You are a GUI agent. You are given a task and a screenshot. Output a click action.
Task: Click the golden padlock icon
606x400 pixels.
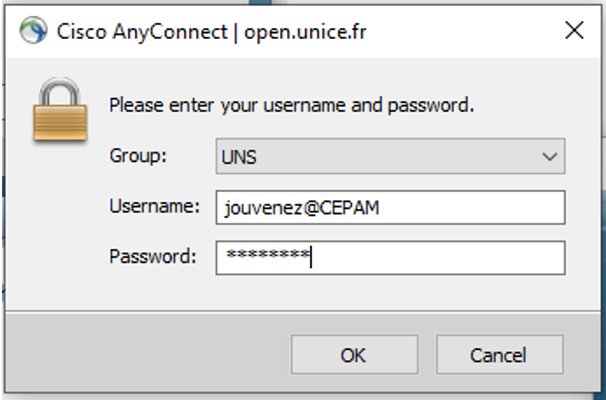pos(60,110)
